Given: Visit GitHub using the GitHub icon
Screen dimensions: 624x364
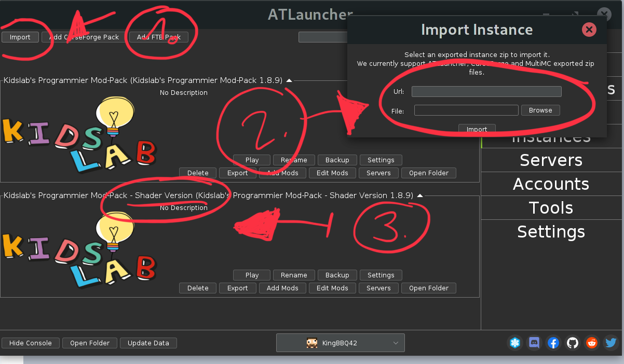Looking at the screenshot, I should coord(572,343).
